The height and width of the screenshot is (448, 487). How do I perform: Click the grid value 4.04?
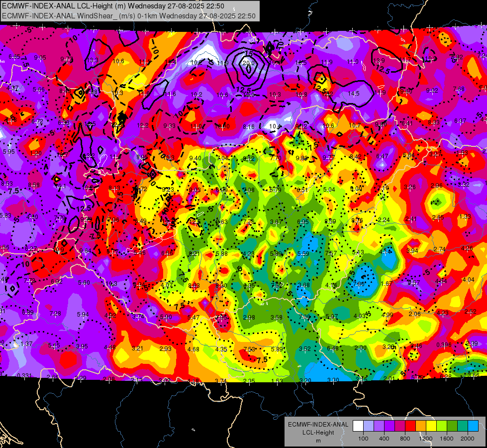[x=468, y=280]
